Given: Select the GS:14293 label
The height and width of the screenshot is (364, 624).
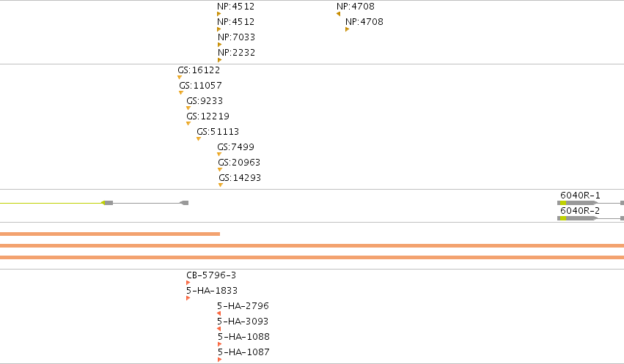Looking at the screenshot, I should coord(240,178).
